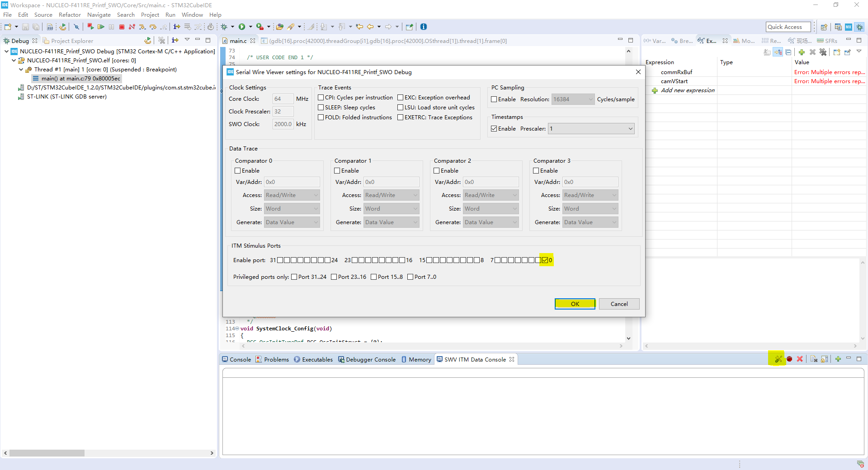Image resolution: width=868 pixels, height=470 pixels.
Task: Click the Open Perspective icon
Action: pos(824,27)
